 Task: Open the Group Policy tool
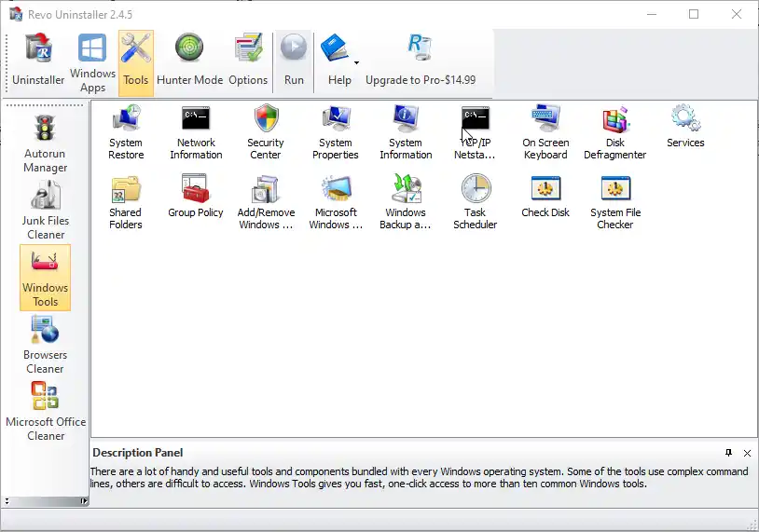[196, 196]
